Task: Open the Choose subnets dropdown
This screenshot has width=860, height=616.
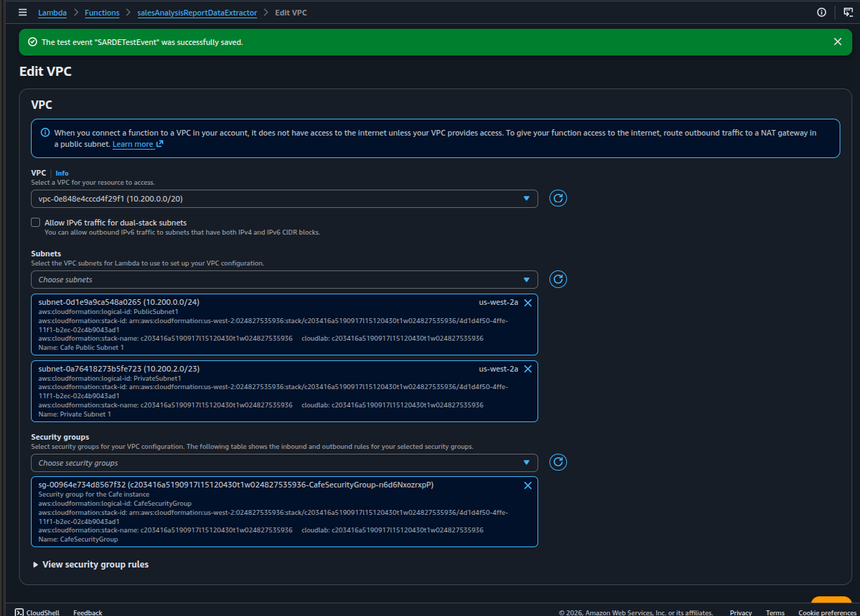Action: click(x=285, y=280)
